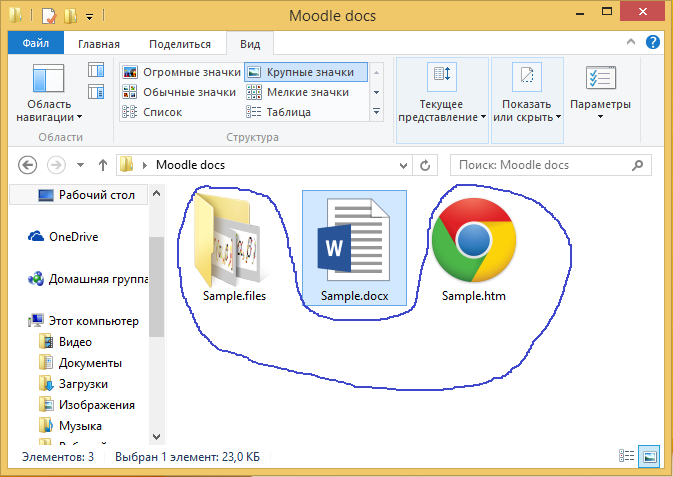673x477 pixels.
Task: Toggle the details pane icon
Action: click(96, 92)
